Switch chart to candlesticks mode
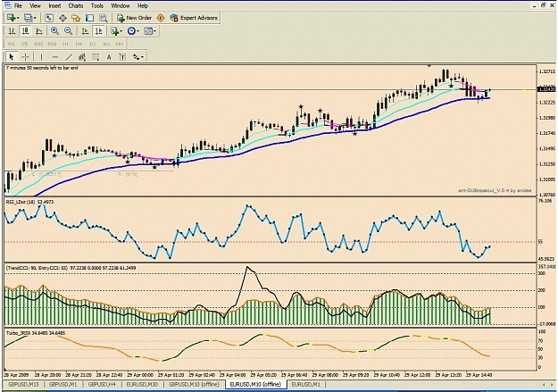 click(x=25, y=31)
